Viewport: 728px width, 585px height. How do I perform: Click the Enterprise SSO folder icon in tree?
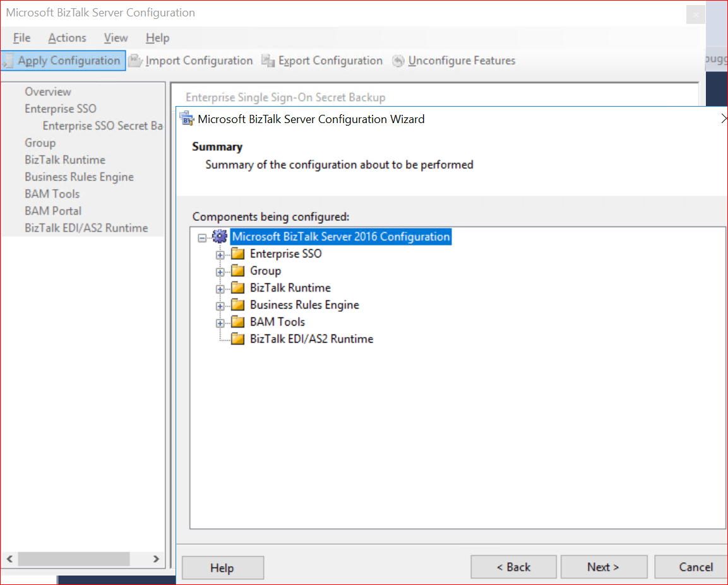[x=237, y=254]
